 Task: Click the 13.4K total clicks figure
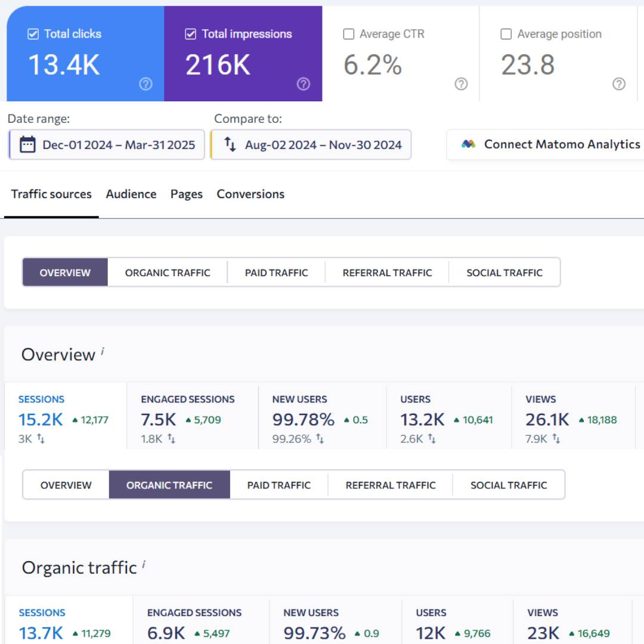[x=64, y=65]
